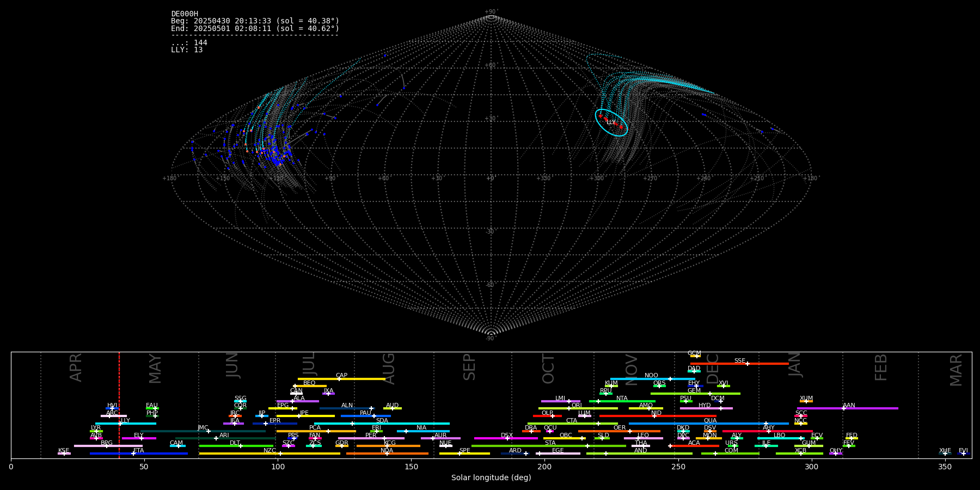Click the blue QUA shower bar

click(x=709, y=424)
